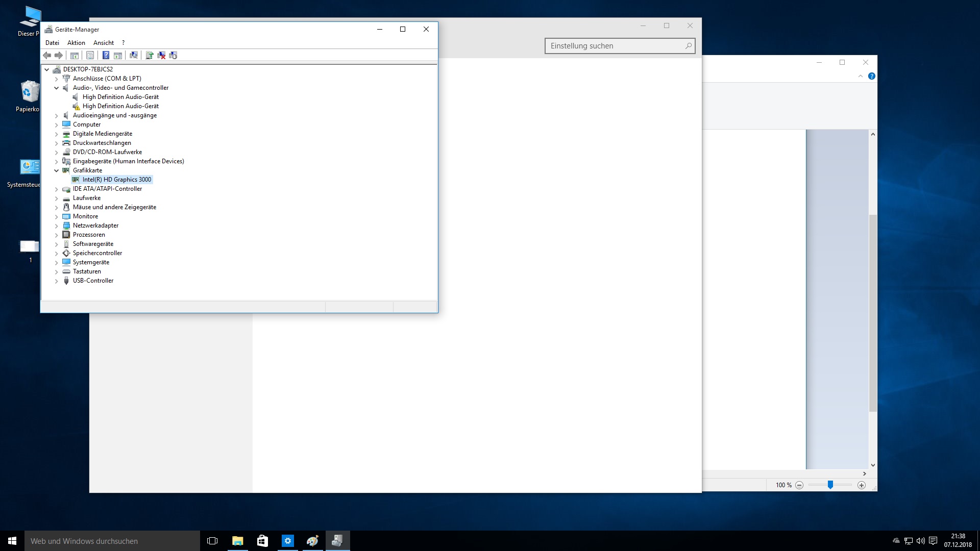
Task: Open File Explorer from the taskbar
Action: (x=237, y=541)
